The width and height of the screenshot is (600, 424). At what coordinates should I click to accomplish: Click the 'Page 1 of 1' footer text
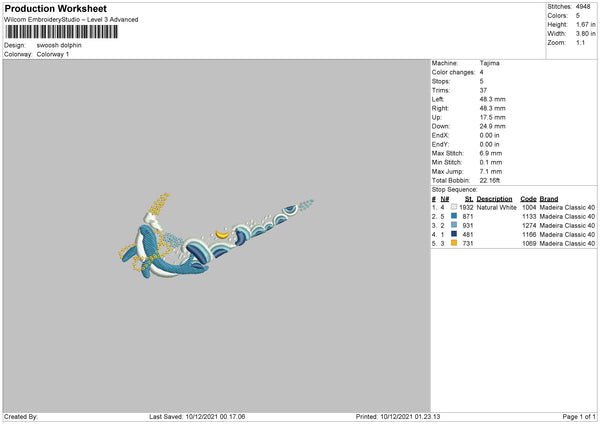click(x=579, y=416)
